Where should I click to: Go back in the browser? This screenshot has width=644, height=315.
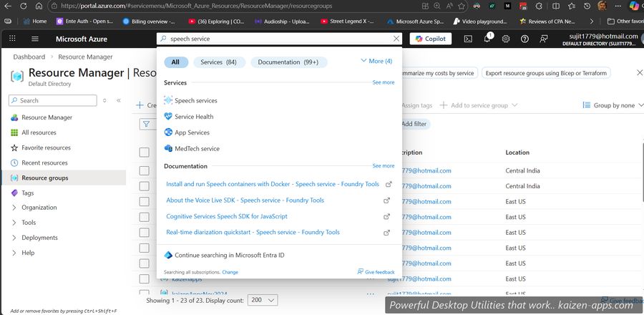coord(8,6)
